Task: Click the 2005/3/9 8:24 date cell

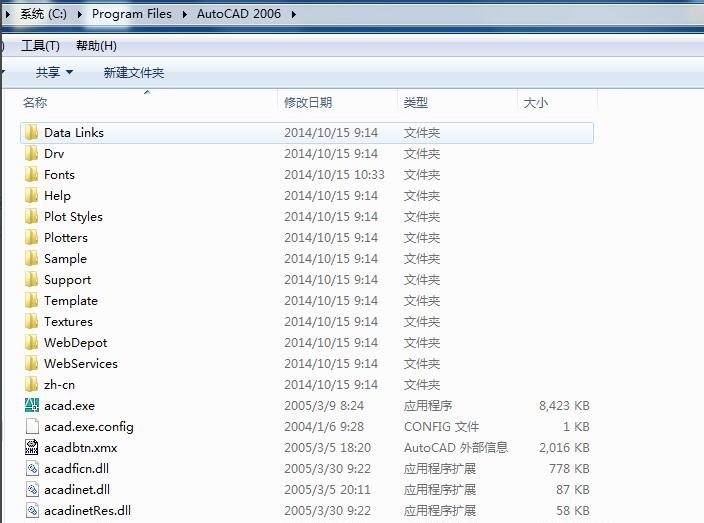Action: 324,406
